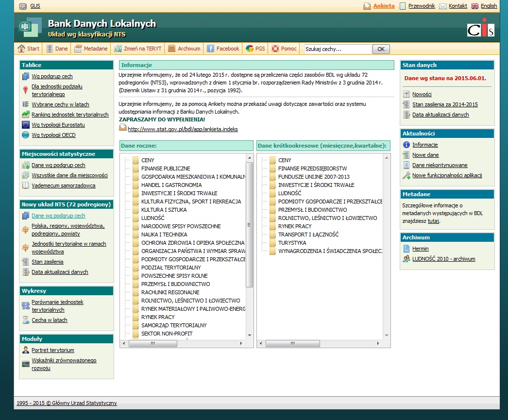Click the Ranking jednostek terytorialnych chart icon
508x420 pixels.
(x=26, y=115)
